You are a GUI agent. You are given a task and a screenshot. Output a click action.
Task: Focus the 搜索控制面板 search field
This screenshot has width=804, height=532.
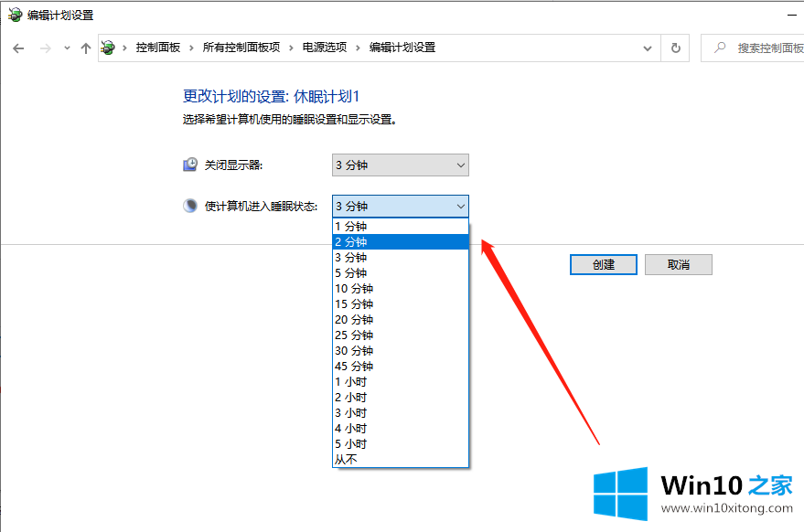(x=753, y=48)
